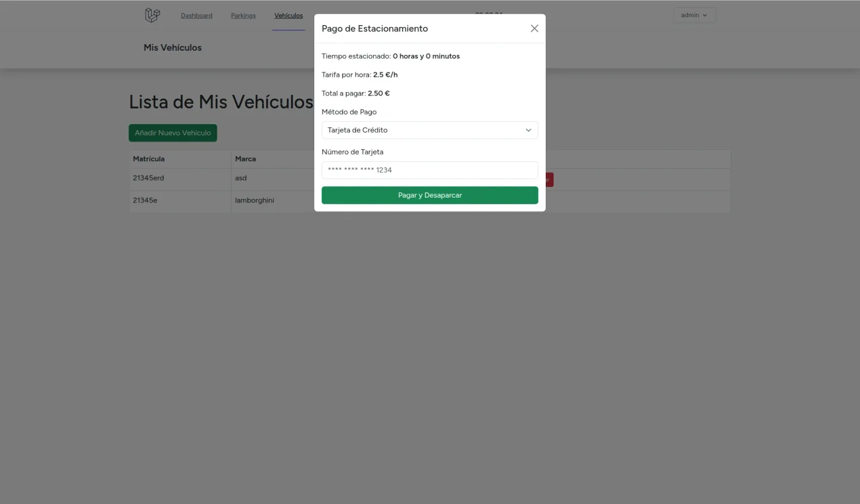Click the Tiempo estacionado text
Screen dimensions: 860x504
[x=391, y=56]
